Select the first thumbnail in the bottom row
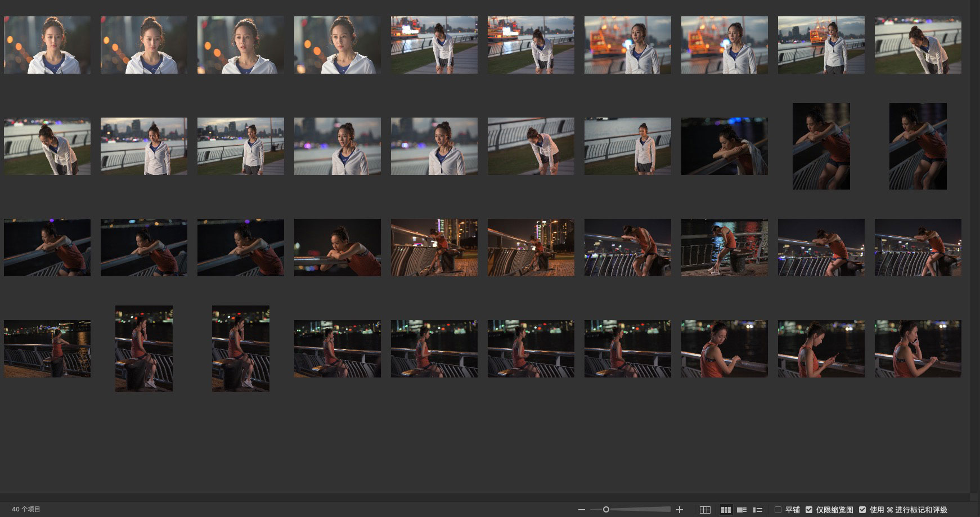The height and width of the screenshot is (517, 980). pos(47,349)
